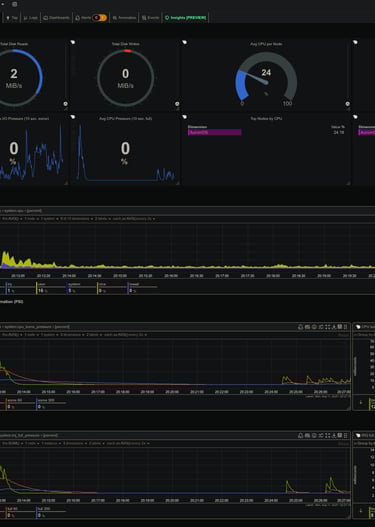The height and width of the screenshot is (527, 375).
Task: Click the arrow icon below the bottom-right side panel
Action: pyautogui.click(x=361, y=511)
